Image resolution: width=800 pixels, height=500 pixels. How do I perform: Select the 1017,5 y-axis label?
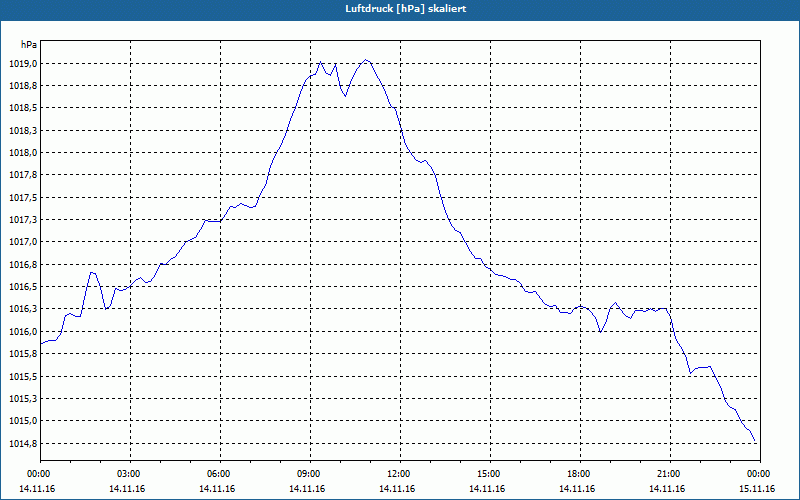(x=23, y=197)
